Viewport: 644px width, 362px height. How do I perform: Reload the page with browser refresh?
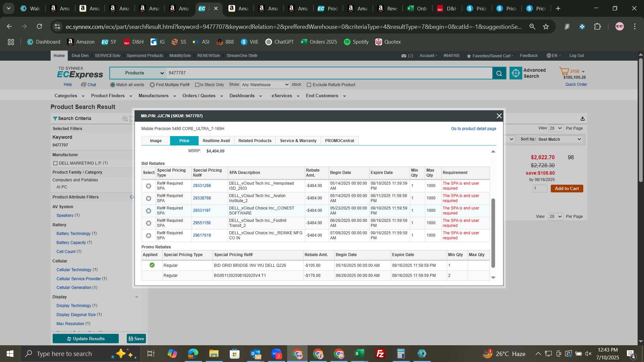click(40, 26)
